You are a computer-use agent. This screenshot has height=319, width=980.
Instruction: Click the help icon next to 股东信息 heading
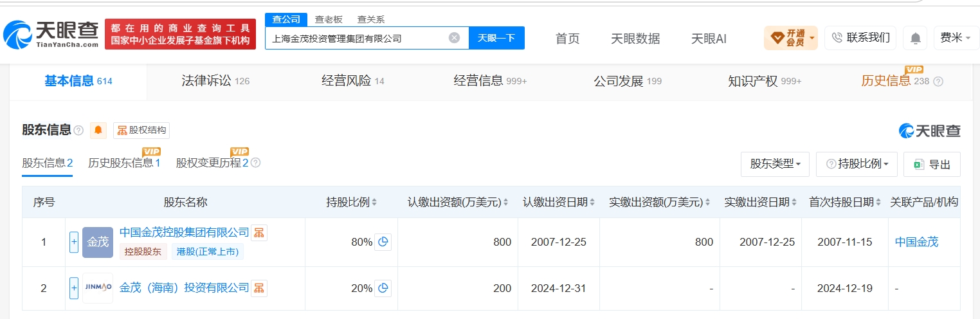78,131
